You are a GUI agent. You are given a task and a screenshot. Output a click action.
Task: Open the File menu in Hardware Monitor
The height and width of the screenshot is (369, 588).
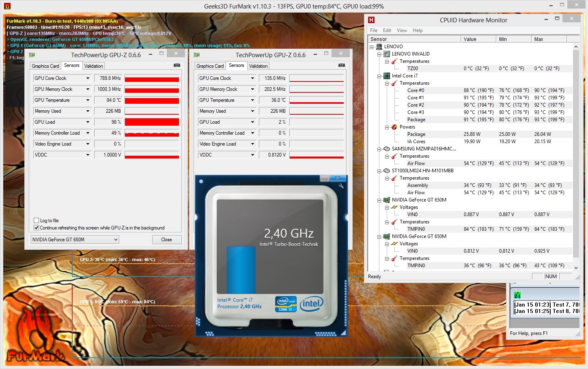click(374, 30)
